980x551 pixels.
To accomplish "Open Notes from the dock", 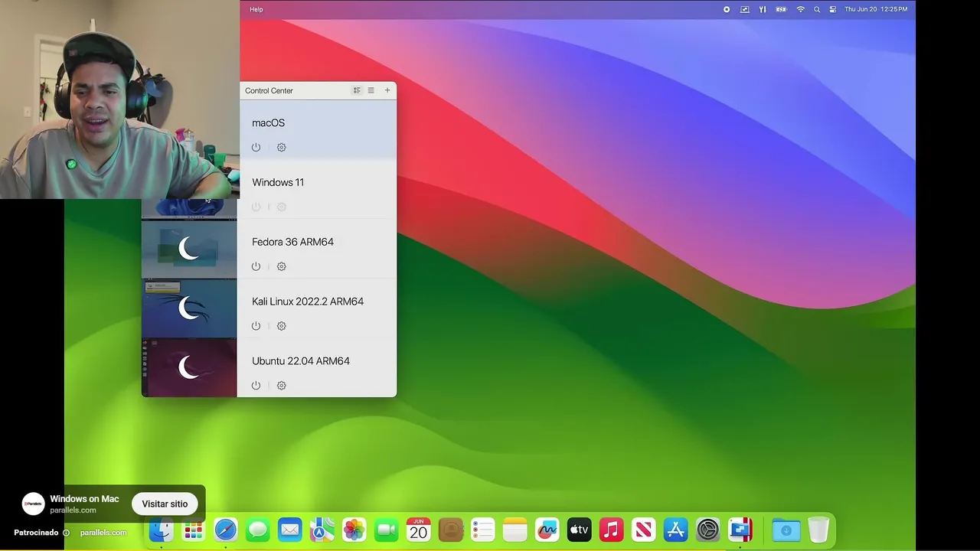I will pyautogui.click(x=515, y=530).
